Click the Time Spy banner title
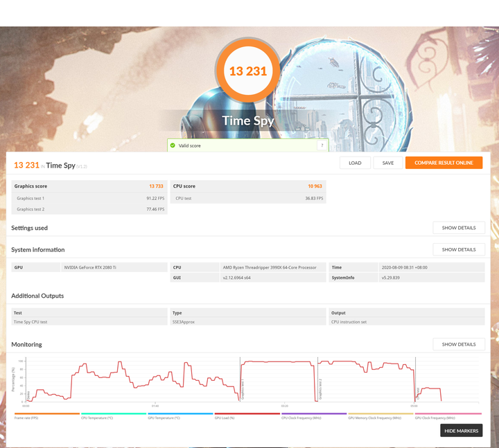 click(x=248, y=120)
